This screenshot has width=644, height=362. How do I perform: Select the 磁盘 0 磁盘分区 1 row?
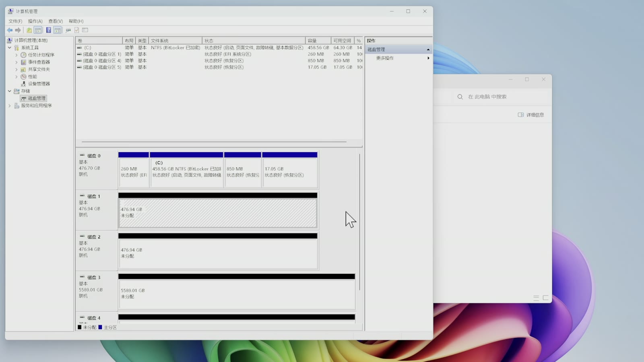(219, 54)
